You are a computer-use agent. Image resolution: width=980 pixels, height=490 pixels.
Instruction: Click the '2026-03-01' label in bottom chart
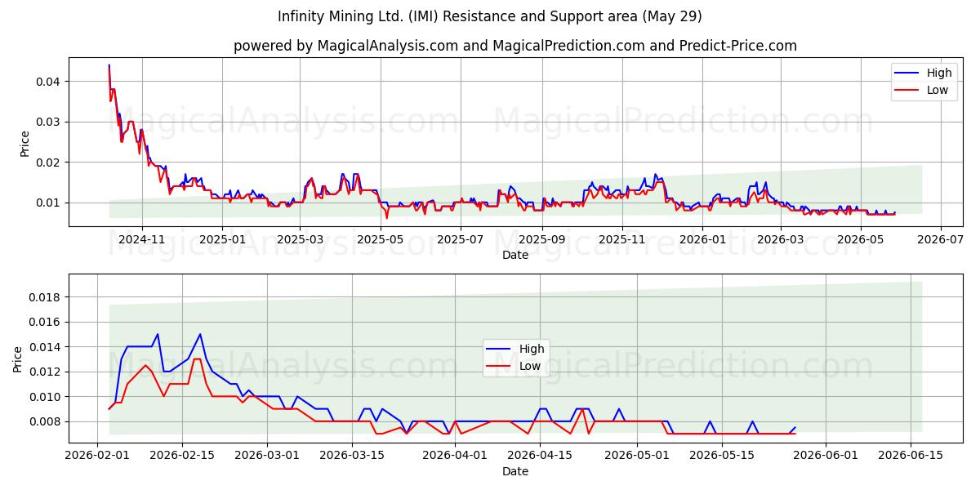268,455
